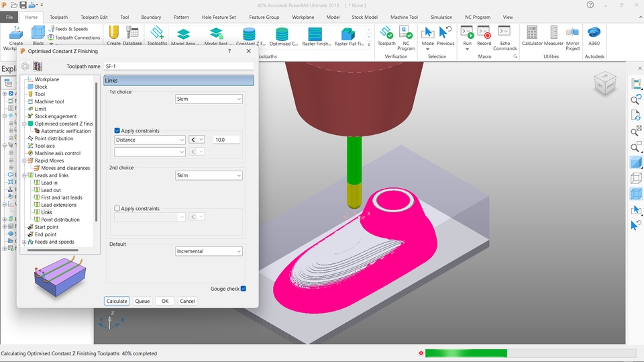The width and height of the screenshot is (644, 362).
Task: Open Echo Commands
Action: pos(504,38)
